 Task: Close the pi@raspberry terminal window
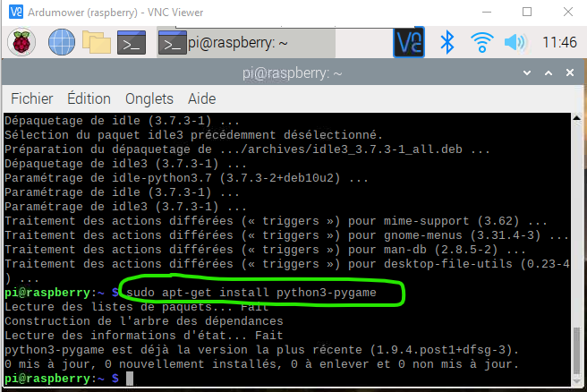click(x=570, y=72)
